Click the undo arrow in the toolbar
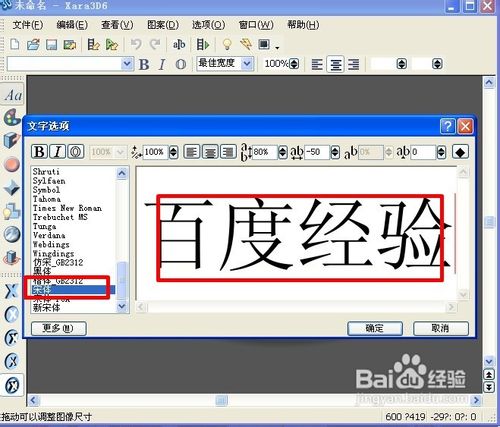500x427 pixels. tap(136, 44)
